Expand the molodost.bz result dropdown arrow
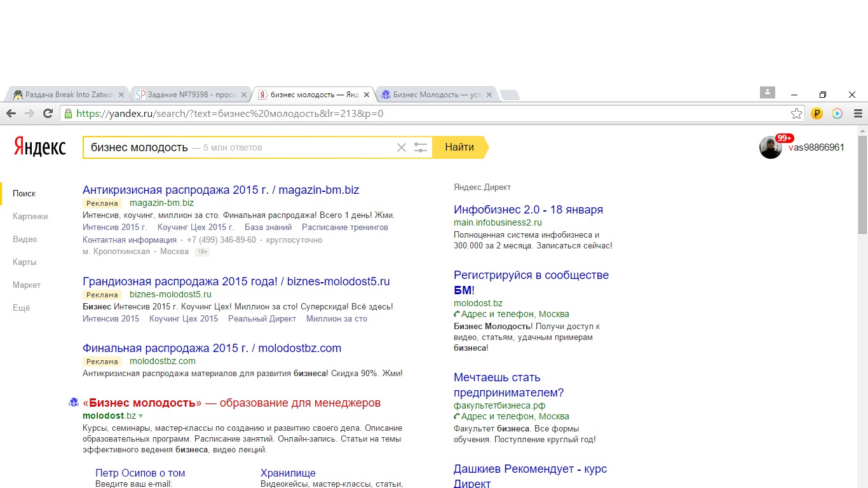 point(141,416)
